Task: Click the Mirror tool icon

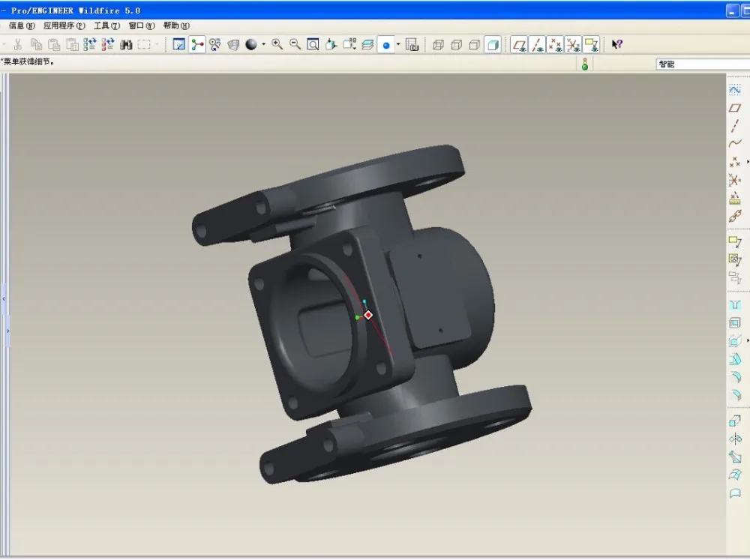Action: 735,439
